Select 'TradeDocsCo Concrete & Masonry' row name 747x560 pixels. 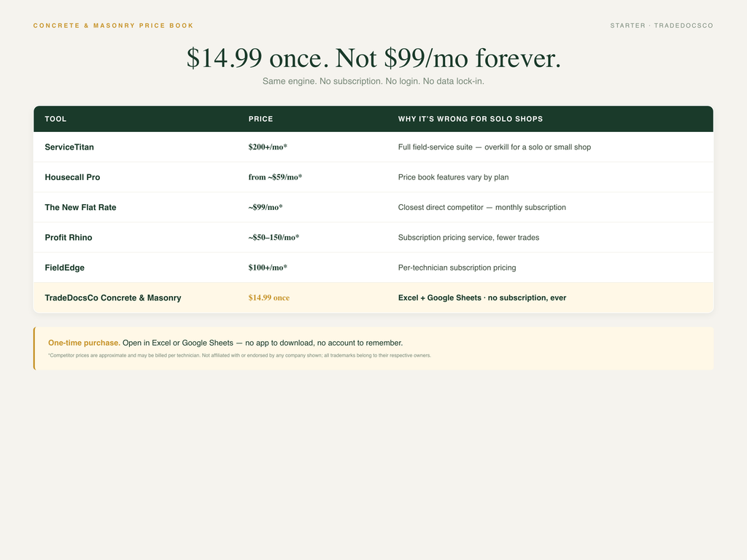coord(113,297)
